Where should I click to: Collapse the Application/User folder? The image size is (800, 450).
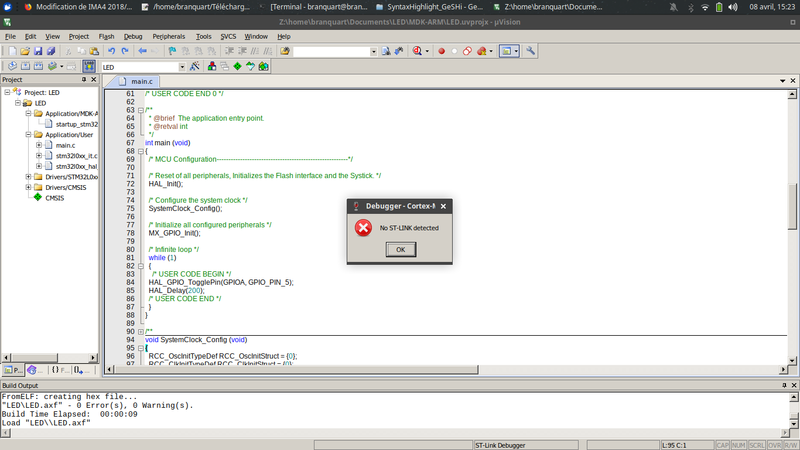27,134
